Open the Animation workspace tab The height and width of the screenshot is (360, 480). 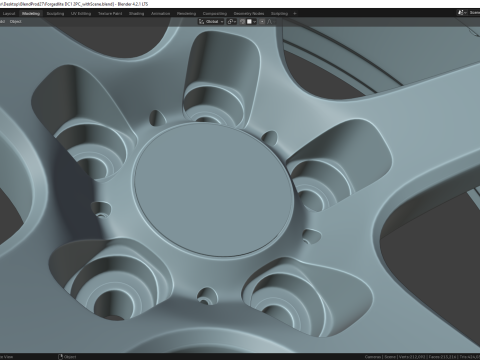coord(161,14)
